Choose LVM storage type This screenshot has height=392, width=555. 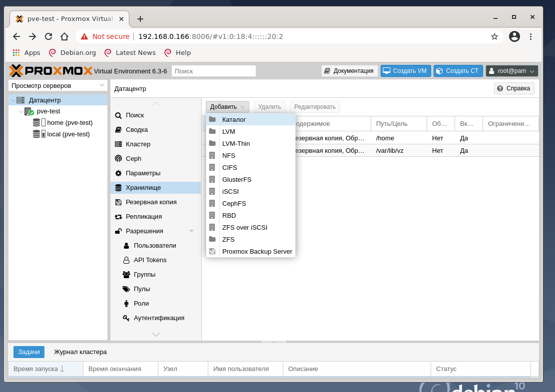251,132
